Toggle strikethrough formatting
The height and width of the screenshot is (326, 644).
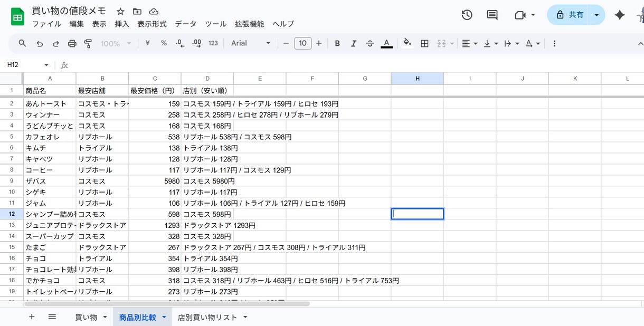tap(370, 43)
